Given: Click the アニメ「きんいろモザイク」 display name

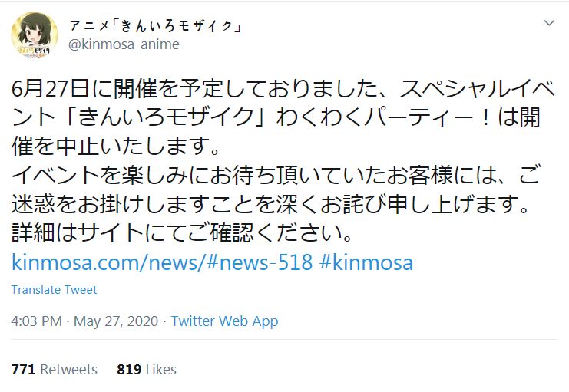Looking at the screenshot, I should (156, 26).
